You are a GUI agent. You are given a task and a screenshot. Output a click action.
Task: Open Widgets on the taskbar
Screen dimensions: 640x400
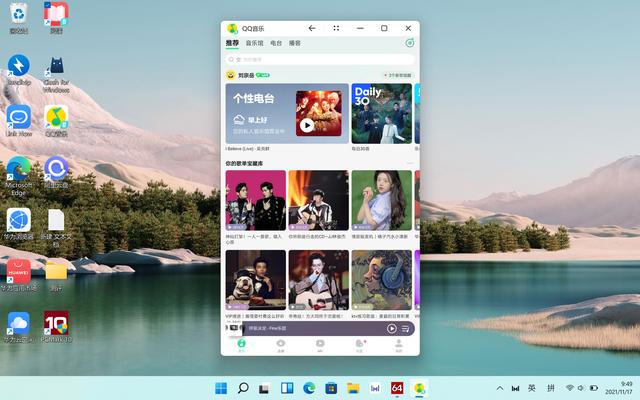[x=287, y=388]
